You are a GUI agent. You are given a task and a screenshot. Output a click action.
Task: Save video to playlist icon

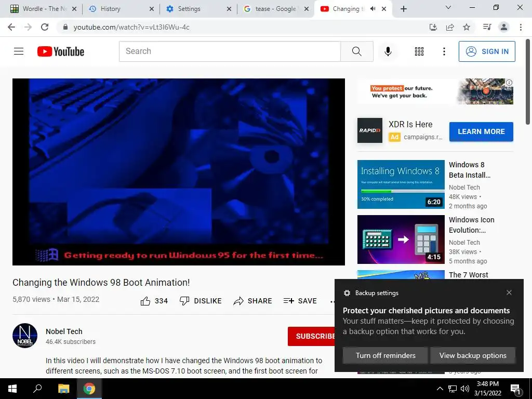[x=289, y=301]
